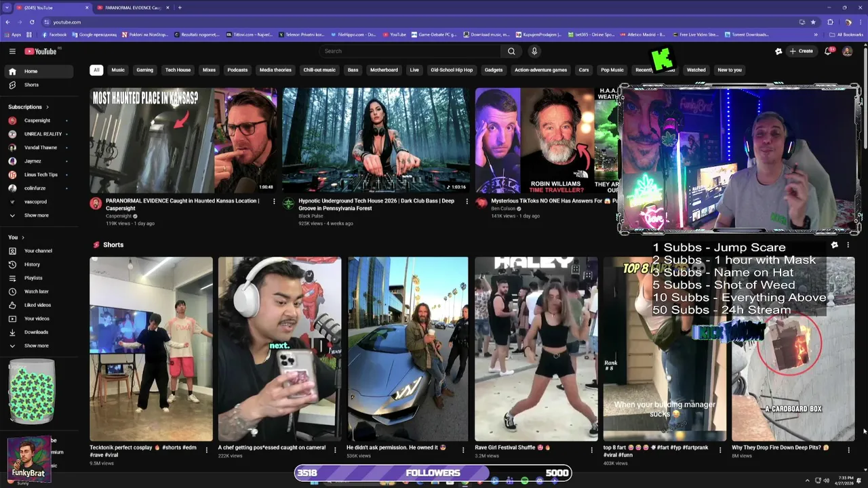The height and width of the screenshot is (488, 868).
Task: Open options for Hypnotic Underground Tech House video
Action: point(467,201)
